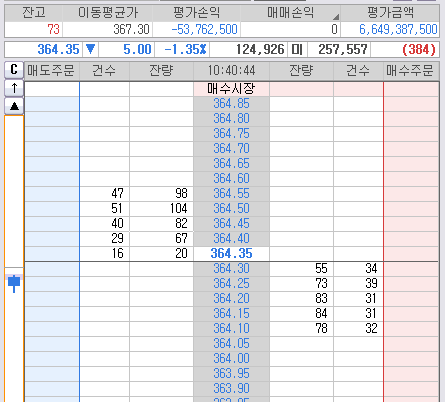
Task: Click the 매수주문 column header
Action: [x=410, y=71]
